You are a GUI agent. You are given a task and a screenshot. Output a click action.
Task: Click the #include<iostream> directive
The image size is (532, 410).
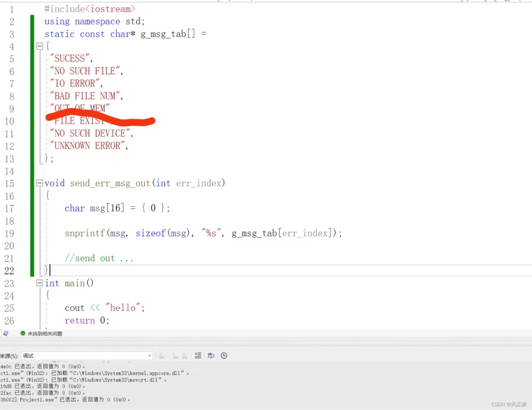[x=90, y=9]
